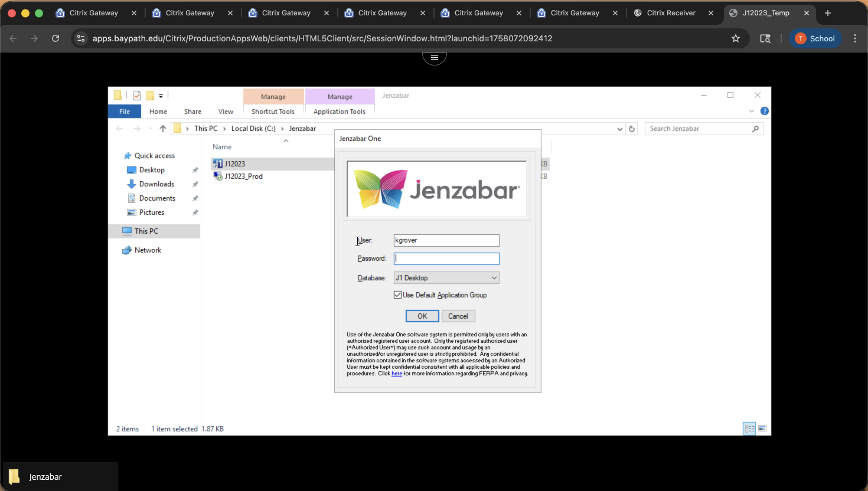Open the Explorer help question mark icon
The height and width of the screenshot is (491, 868).
[x=765, y=111]
